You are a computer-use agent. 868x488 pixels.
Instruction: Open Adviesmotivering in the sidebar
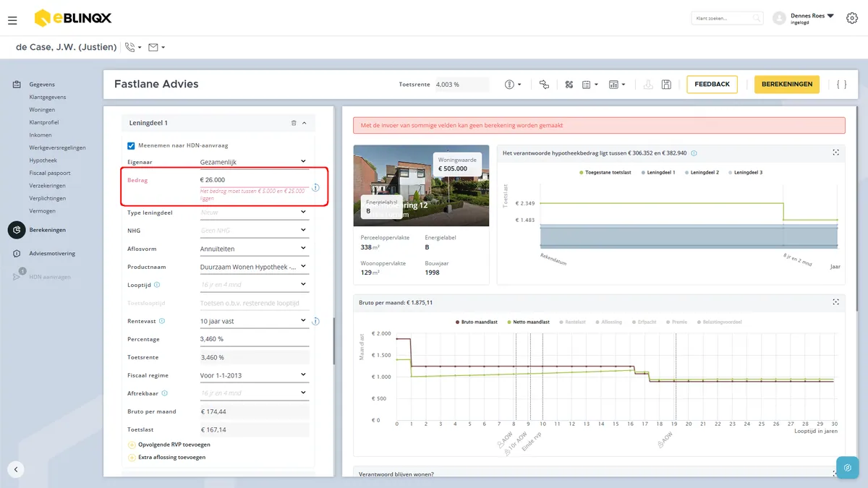coord(52,254)
